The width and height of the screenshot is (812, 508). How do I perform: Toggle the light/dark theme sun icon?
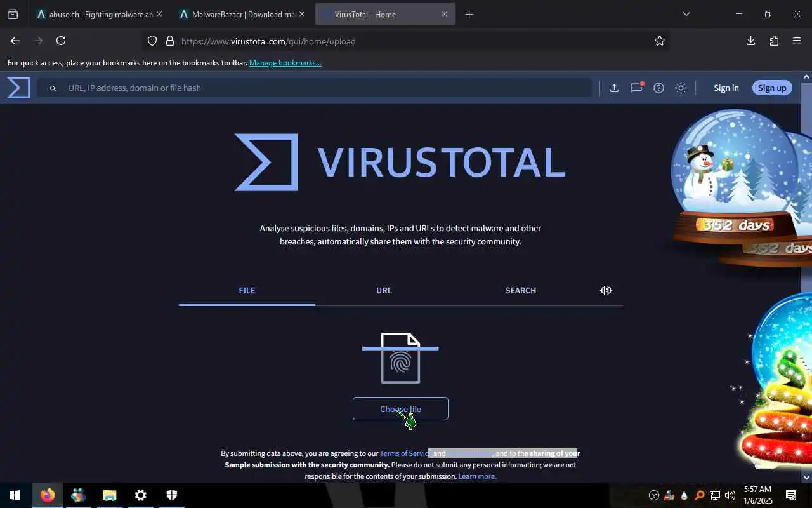[x=681, y=88]
